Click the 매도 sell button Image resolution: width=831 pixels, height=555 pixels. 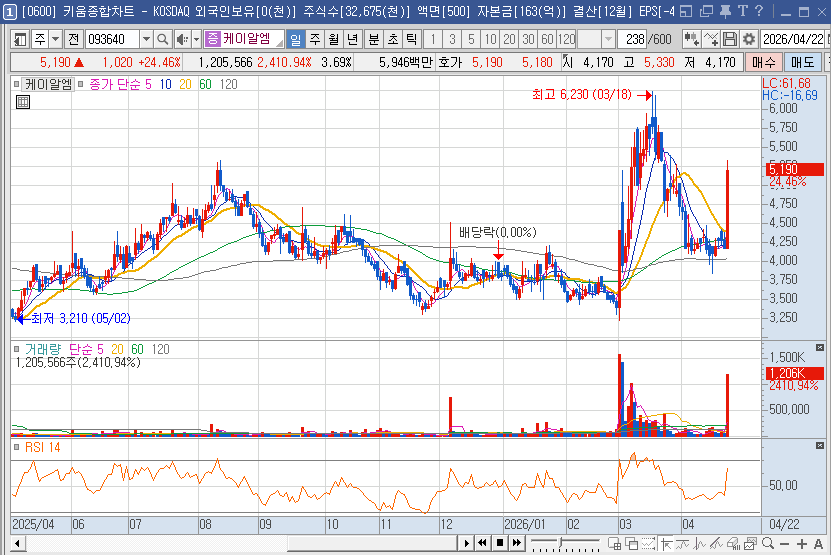[802, 62]
